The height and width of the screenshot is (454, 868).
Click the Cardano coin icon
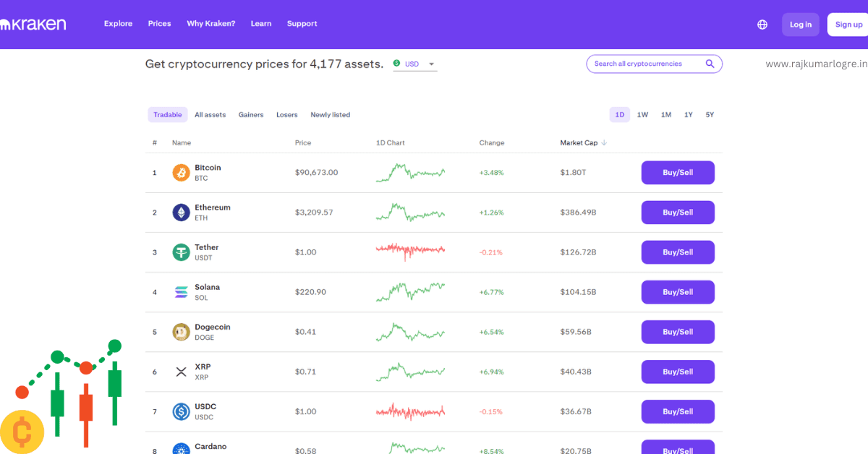(x=181, y=449)
